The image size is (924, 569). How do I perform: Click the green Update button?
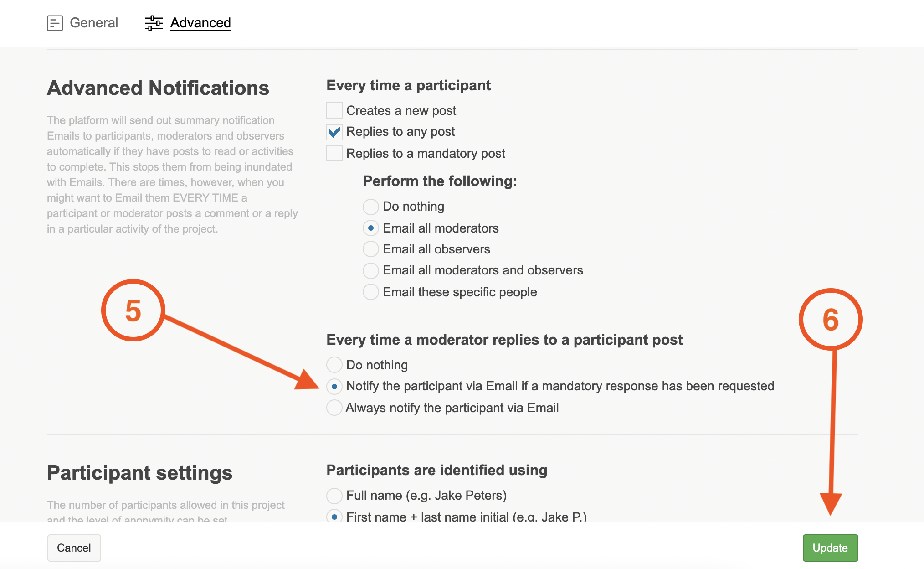pos(830,548)
